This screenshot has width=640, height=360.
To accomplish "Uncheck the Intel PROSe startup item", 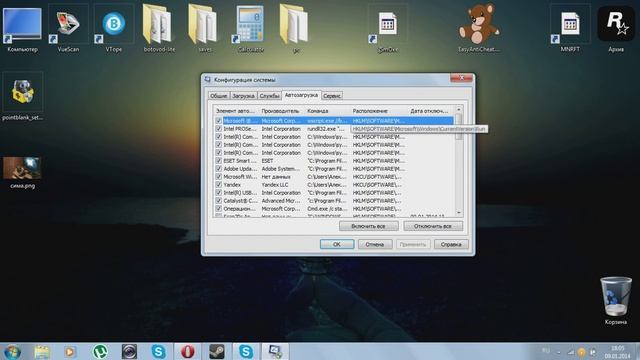I will point(218,129).
